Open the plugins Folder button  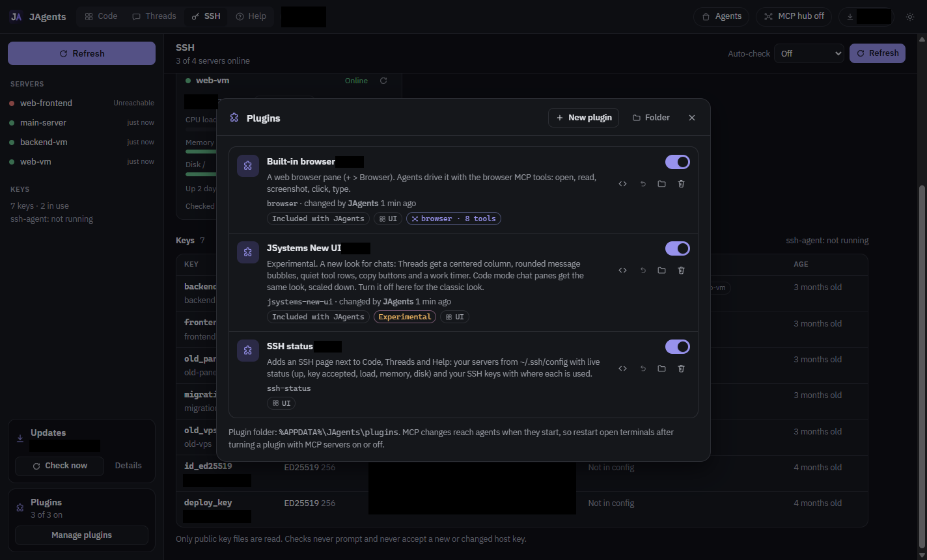(x=651, y=118)
